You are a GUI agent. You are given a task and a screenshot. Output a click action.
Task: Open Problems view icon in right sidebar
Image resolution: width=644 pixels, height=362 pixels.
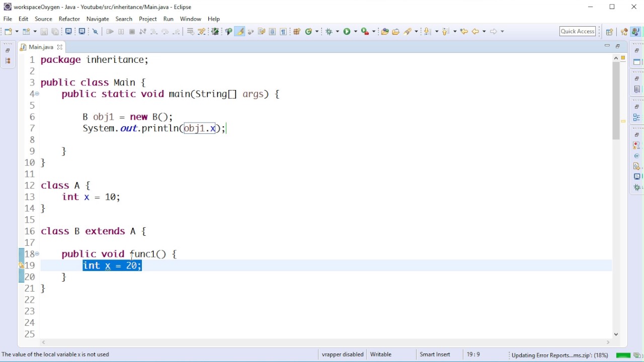(x=637, y=145)
